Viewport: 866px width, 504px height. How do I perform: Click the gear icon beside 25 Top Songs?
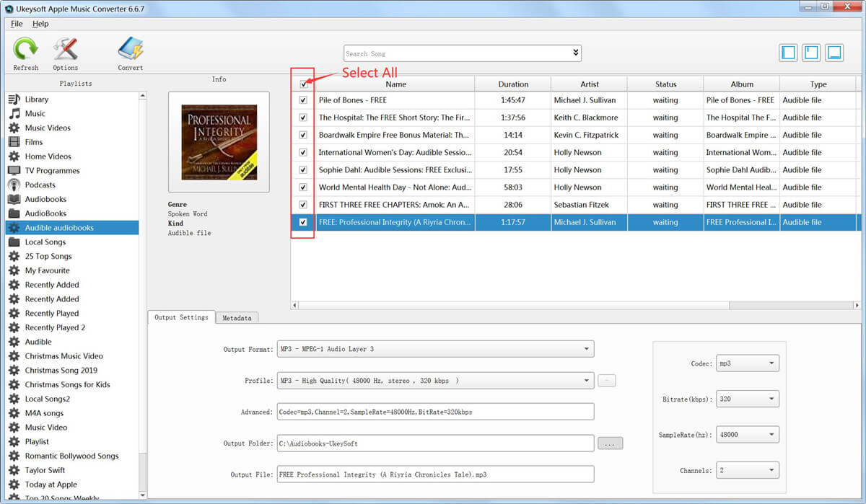tap(14, 256)
